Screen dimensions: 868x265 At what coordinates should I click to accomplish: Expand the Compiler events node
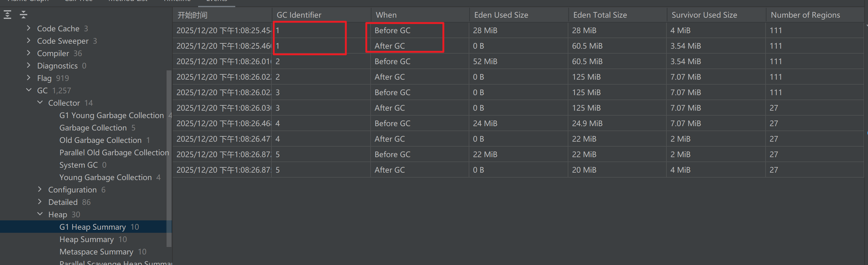[29, 53]
